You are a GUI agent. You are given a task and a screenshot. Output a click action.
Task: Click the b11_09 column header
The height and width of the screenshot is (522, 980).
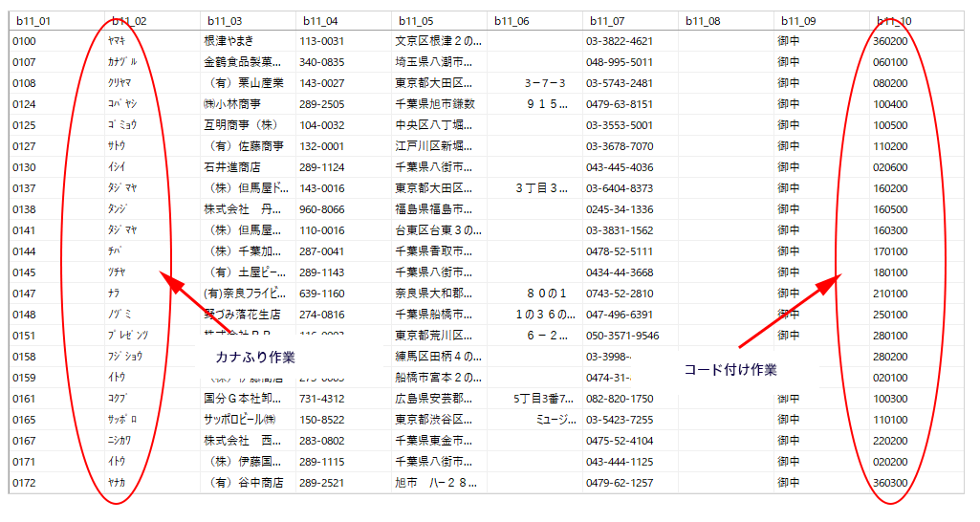coord(798,20)
